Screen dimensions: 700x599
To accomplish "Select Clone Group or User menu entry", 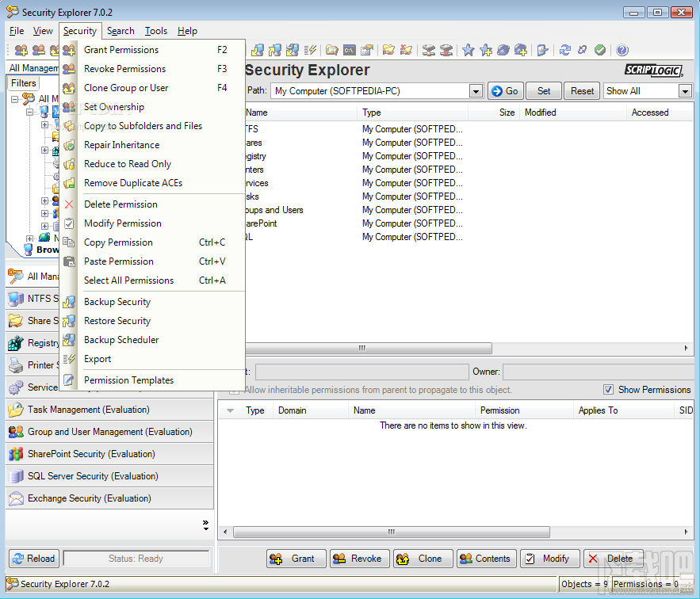I will tap(152, 88).
